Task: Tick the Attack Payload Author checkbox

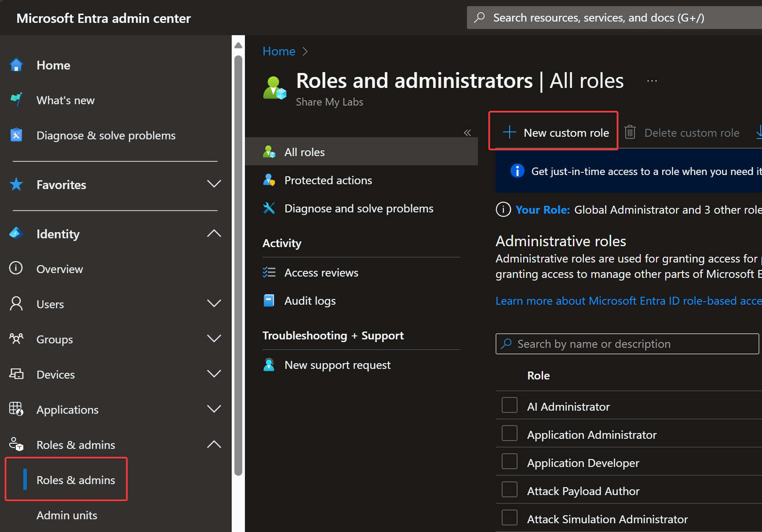Action: pyautogui.click(x=509, y=490)
